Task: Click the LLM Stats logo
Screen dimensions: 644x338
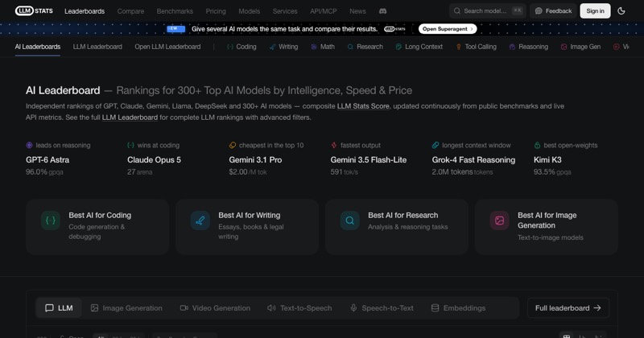Action: (x=34, y=10)
